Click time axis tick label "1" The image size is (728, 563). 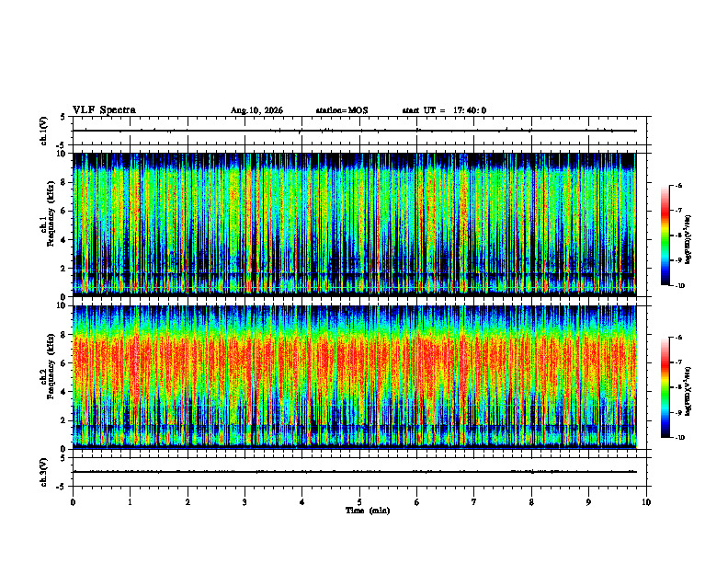[x=130, y=502]
